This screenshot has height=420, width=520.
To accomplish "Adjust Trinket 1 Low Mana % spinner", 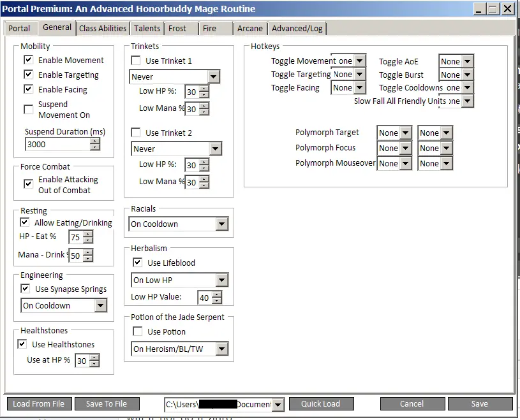I will pyautogui.click(x=204, y=109).
